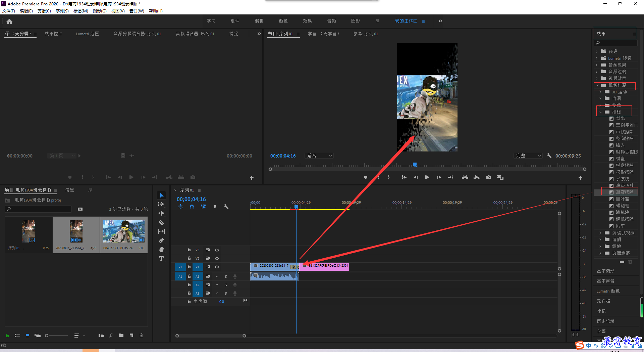
Task: Collapse the 视频过渡 folder
Action: tap(597, 85)
